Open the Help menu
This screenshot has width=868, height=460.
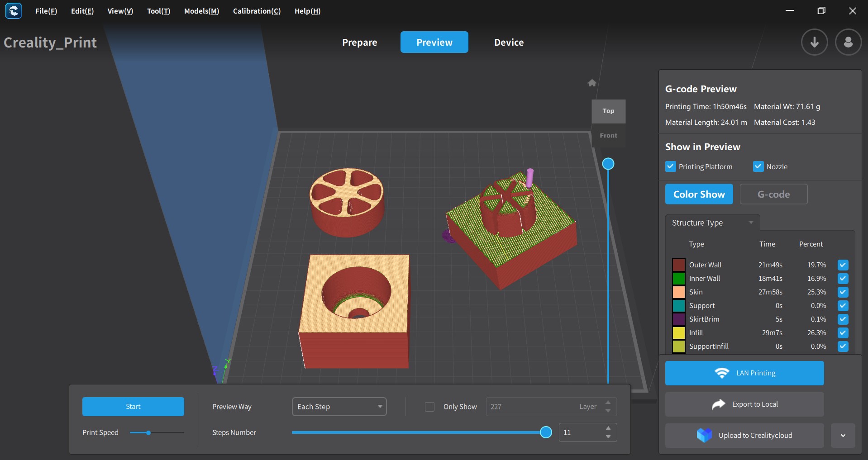pos(307,11)
